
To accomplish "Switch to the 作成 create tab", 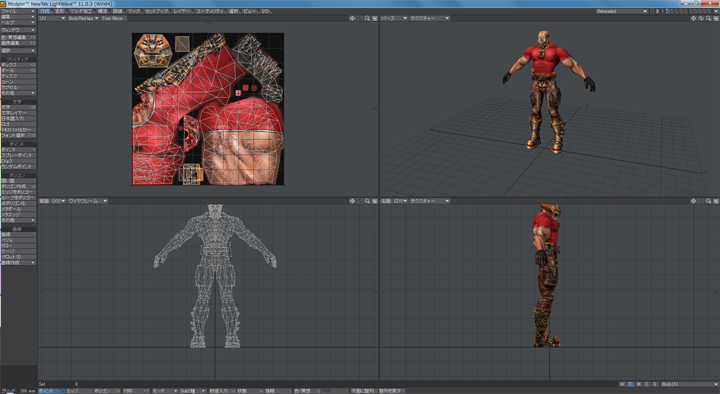I will 45,11.
